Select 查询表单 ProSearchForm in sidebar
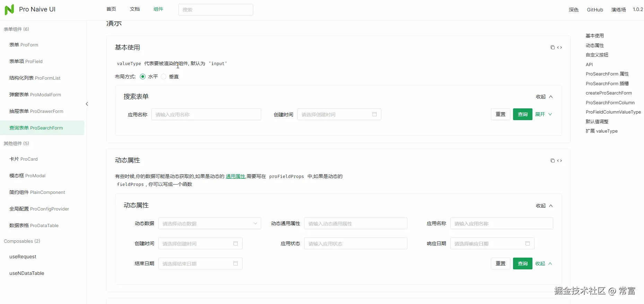 [x=42, y=128]
